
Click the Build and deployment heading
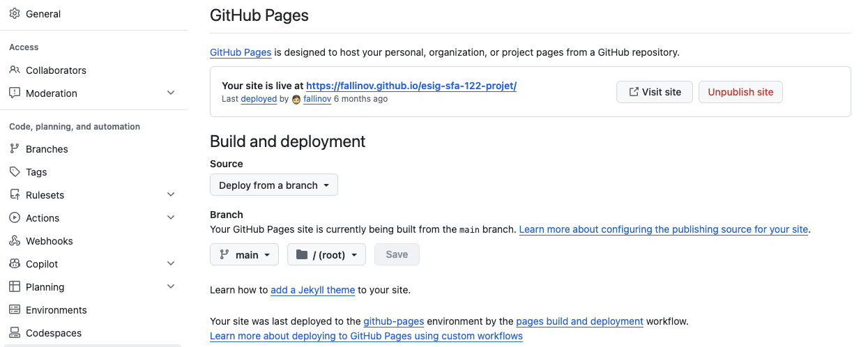click(288, 141)
